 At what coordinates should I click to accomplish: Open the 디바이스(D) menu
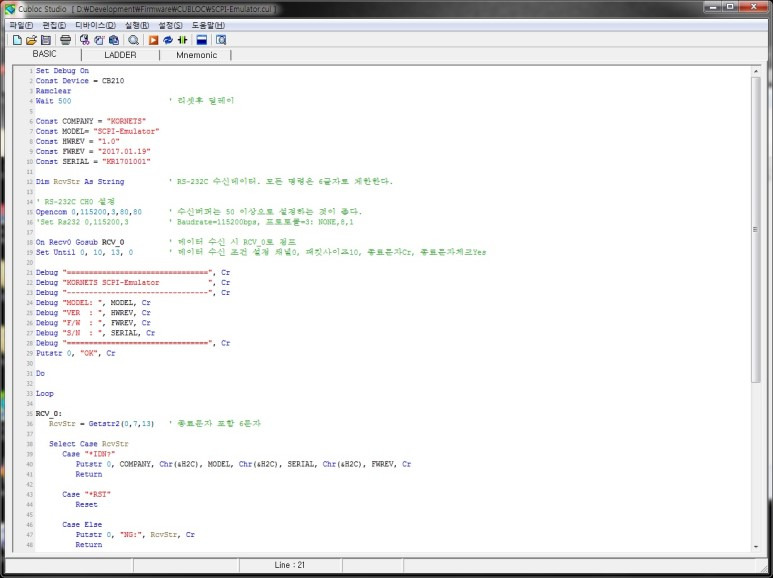[x=95, y=25]
